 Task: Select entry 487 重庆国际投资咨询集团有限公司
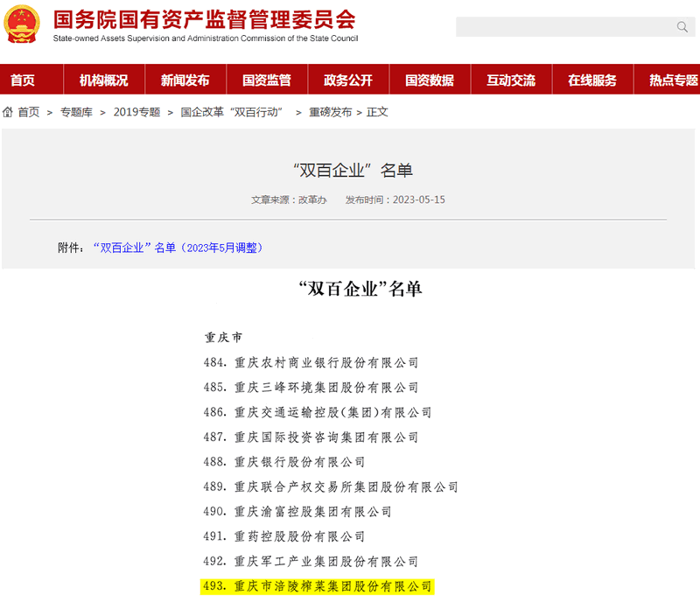pyautogui.click(x=311, y=437)
